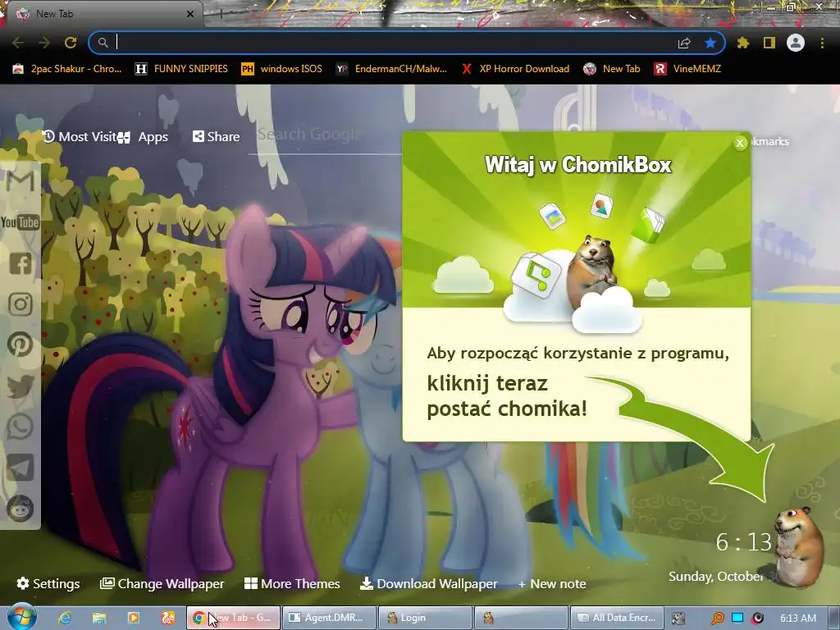
Task: Launch Internet Explorer from taskbar
Action: (65, 618)
